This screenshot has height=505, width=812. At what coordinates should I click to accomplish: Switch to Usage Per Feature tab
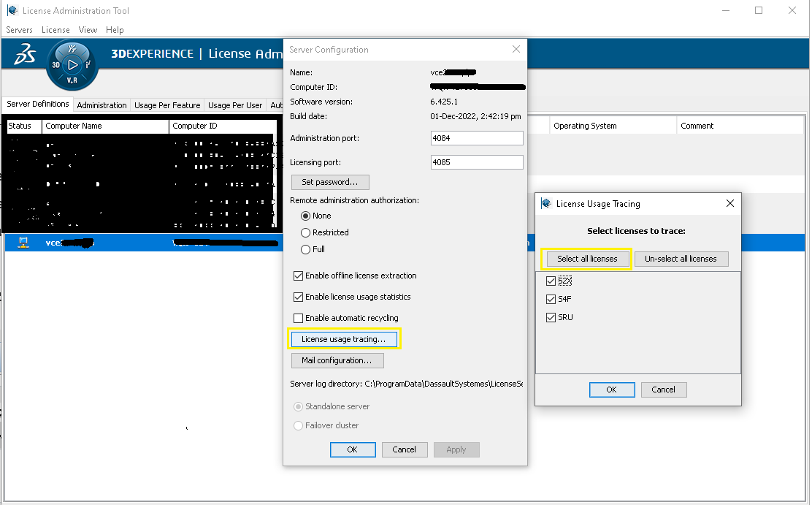click(167, 105)
